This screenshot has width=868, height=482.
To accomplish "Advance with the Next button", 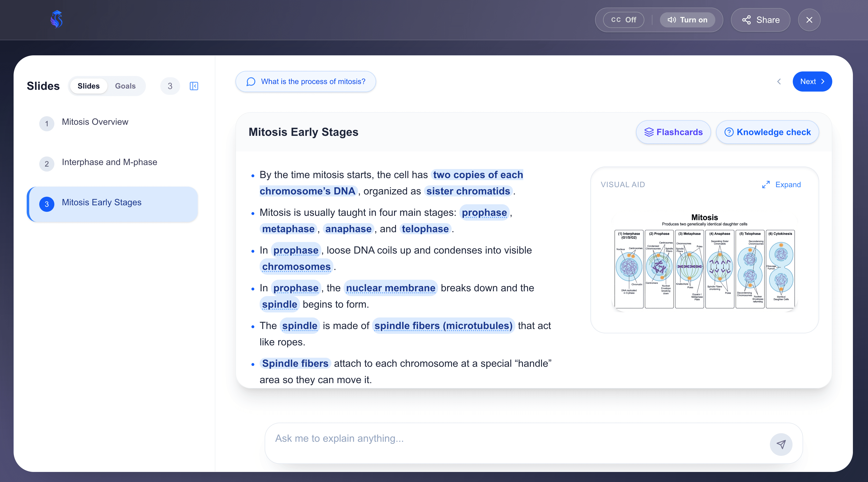I will click(x=812, y=82).
